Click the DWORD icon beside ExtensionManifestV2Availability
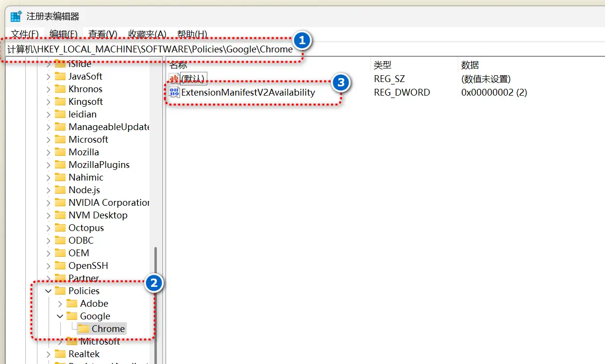 174,92
